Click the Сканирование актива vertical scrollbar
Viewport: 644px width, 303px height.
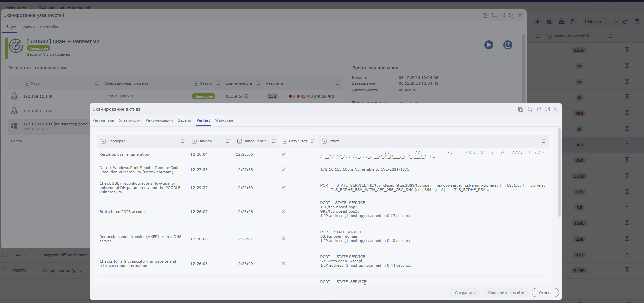(559, 172)
